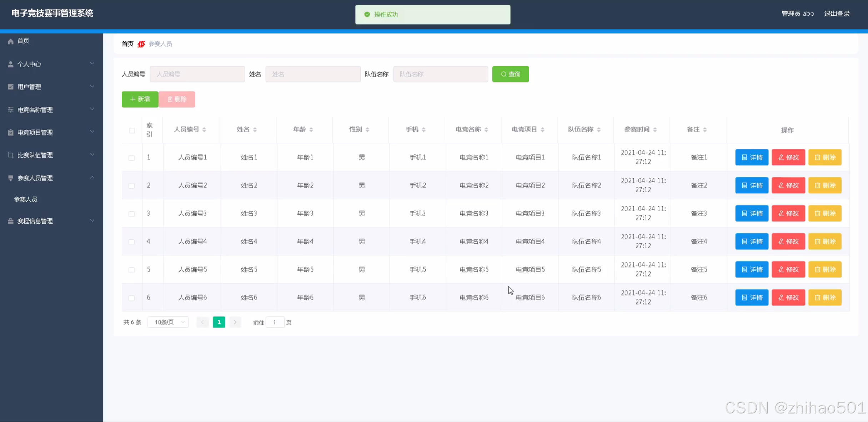Screen dimensions: 868x422
Task: Click the green 新增 button
Action: [140, 99]
